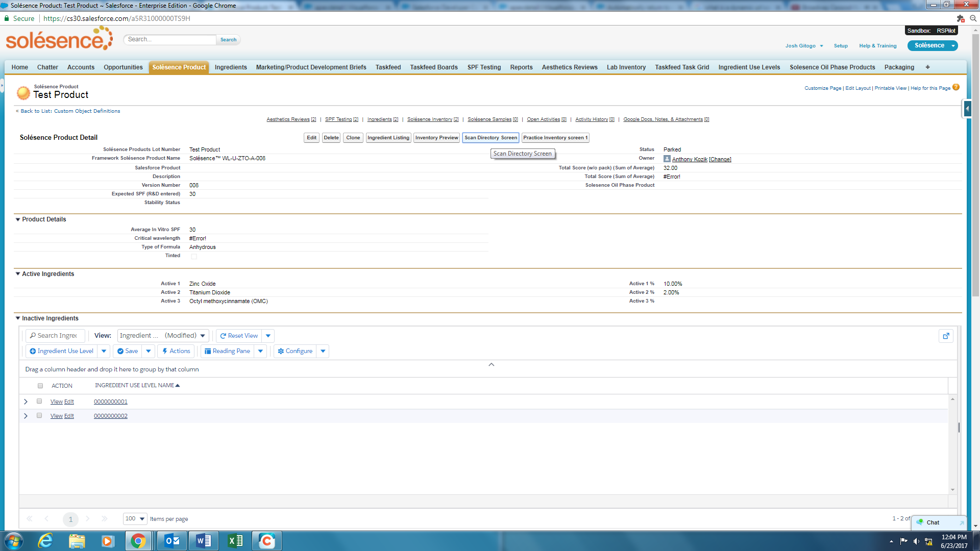The width and height of the screenshot is (980, 551).
Task: Check the select-all header checkbox
Action: pyautogui.click(x=40, y=386)
